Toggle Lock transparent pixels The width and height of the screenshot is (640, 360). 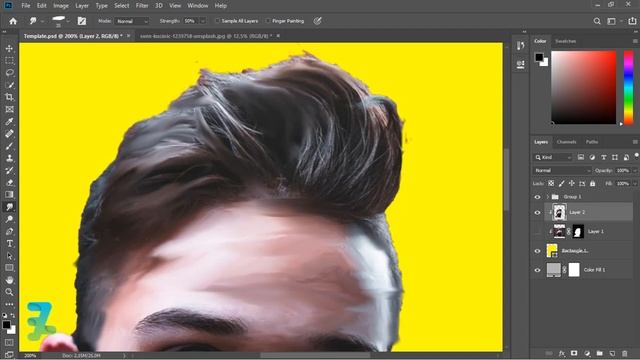[x=551, y=184]
